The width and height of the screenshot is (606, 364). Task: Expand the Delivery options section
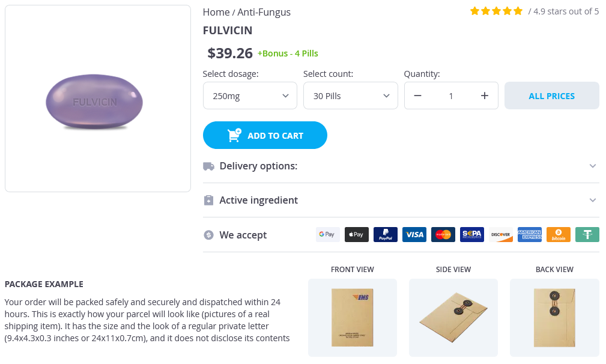pyautogui.click(x=401, y=166)
